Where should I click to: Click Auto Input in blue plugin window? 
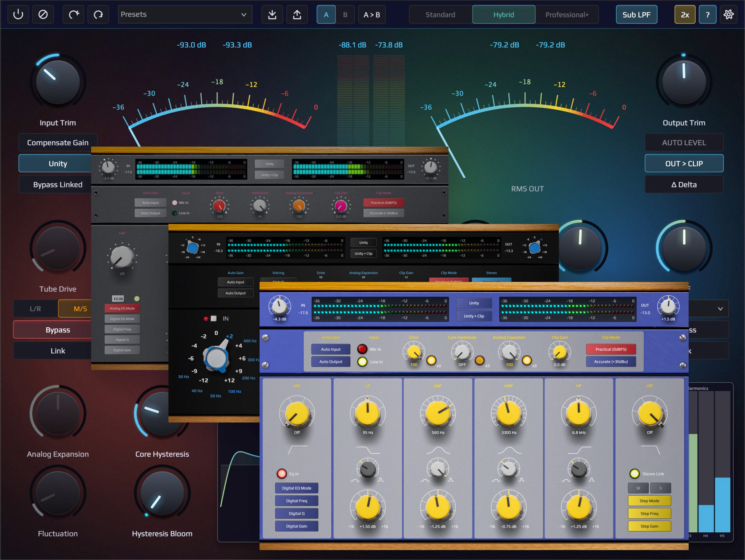pyautogui.click(x=331, y=349)
